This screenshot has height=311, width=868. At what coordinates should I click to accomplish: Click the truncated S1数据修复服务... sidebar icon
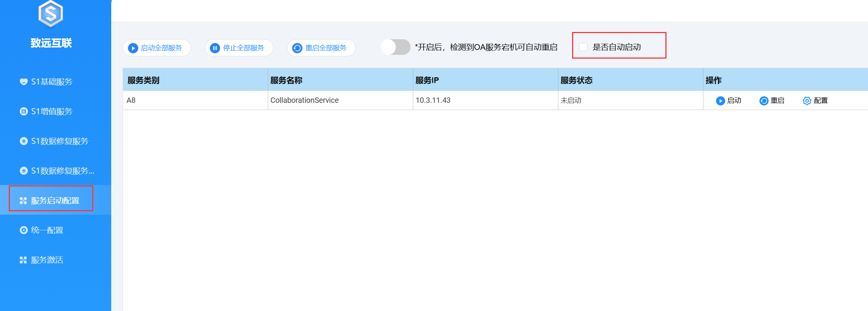point(24,171)
